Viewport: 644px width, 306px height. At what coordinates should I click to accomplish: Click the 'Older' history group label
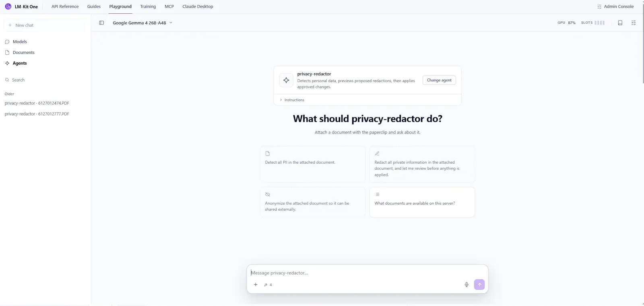(9, 94)
